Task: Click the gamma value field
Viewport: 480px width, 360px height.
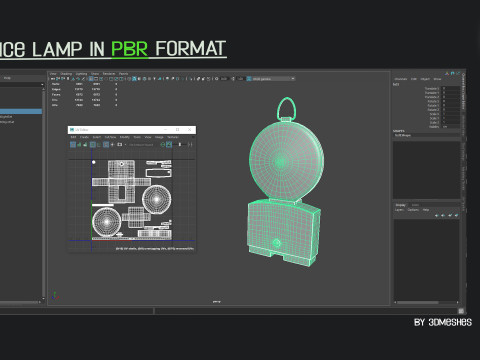Action: click(x=240, y=79)
